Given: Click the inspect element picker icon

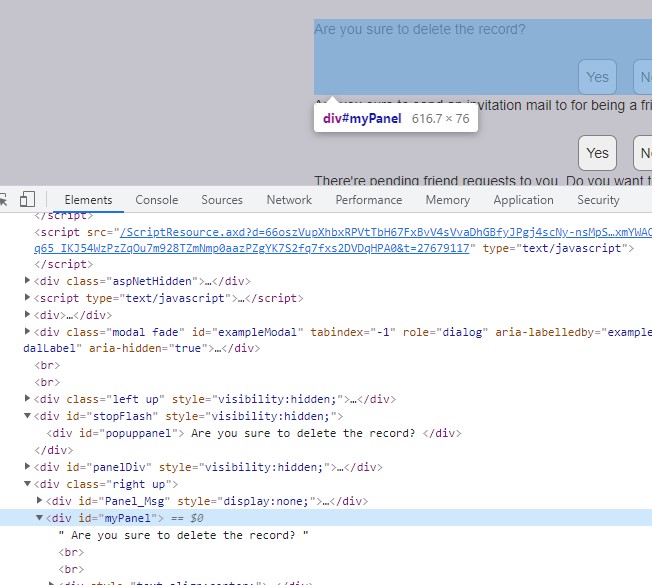Looking at the screenshot, I should 3,200.
